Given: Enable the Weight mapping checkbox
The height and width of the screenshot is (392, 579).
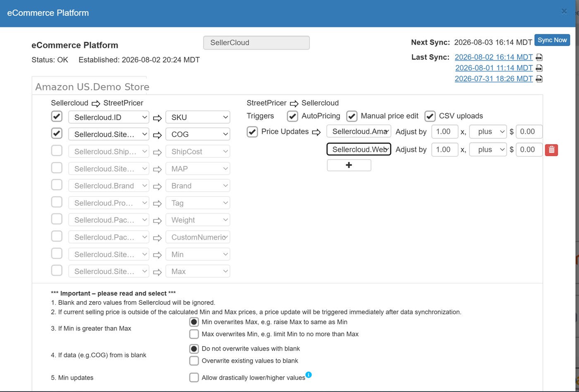Looking at the screenshot, I should [57, 219].
